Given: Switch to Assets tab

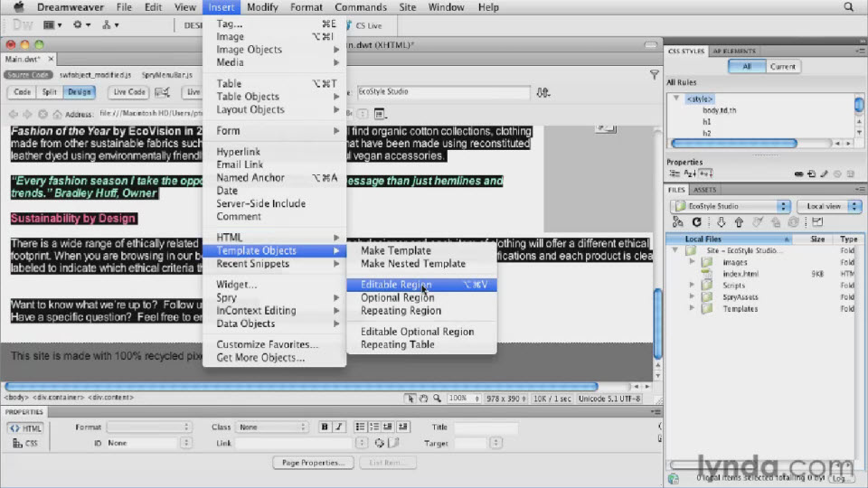Looking at the screenshot, I should pyautogui.click(x=704, y=189).
